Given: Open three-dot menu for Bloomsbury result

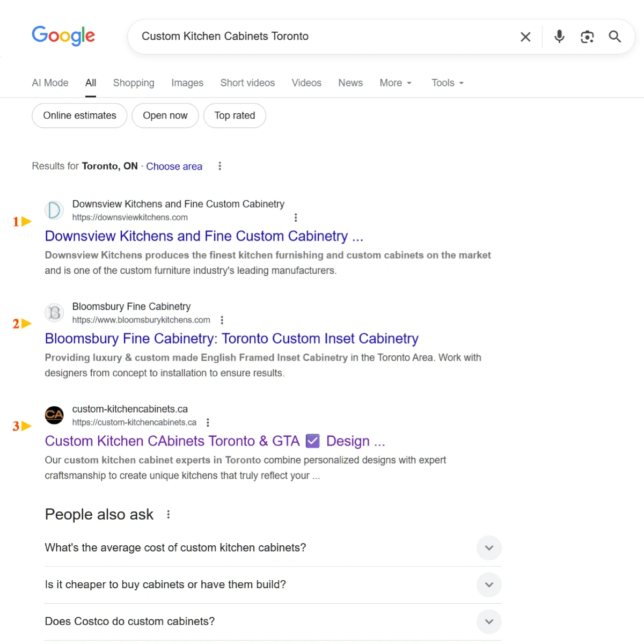Looking at the screenshot, I should click(222, 320).
